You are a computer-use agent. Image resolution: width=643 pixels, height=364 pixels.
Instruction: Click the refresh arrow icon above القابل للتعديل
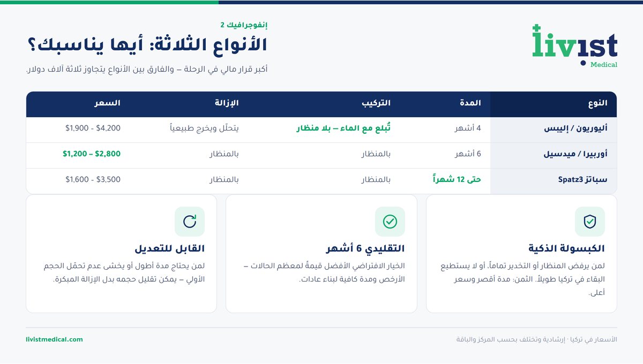(x=190, y=222)
